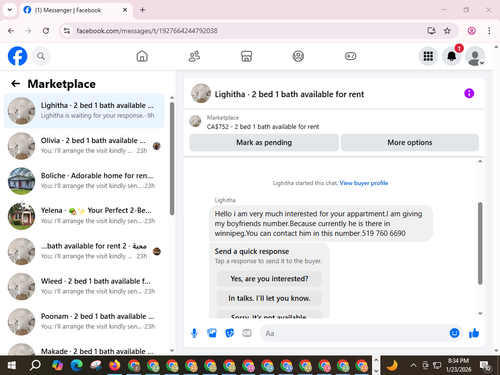Viewport: 500px width, 375px height.
Task: Open the Marketplace storefront icon
Action: point(246,56)
